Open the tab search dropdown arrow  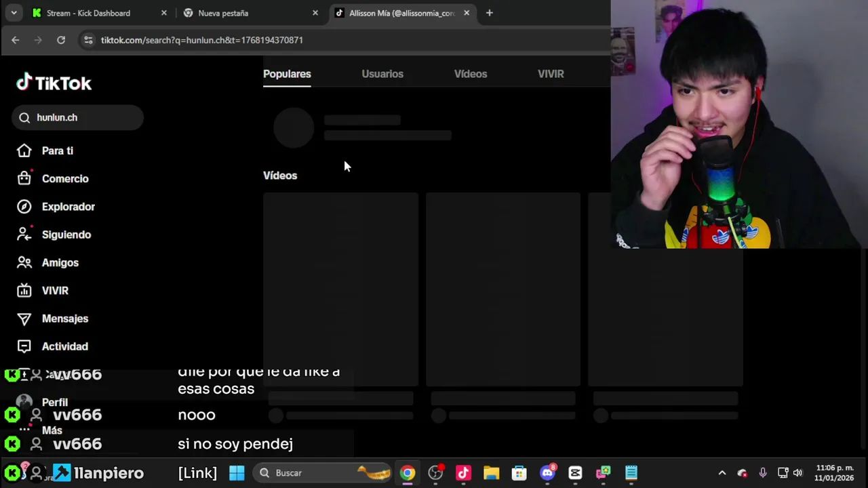pos(14,13)
